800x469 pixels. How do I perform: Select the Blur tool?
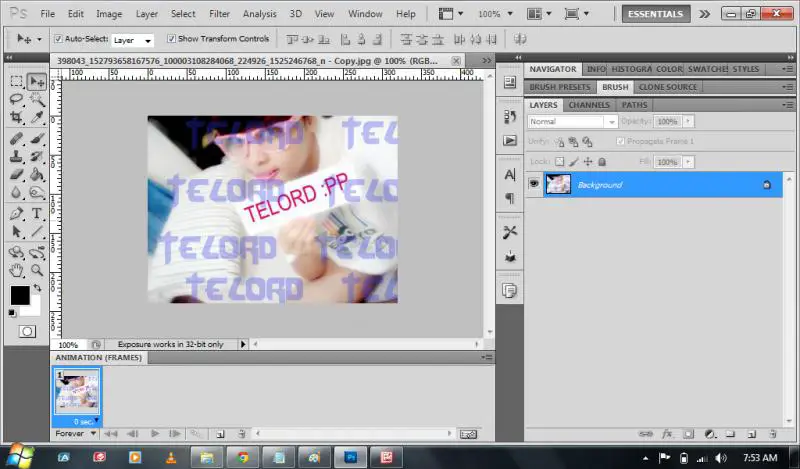click(16, 192)
